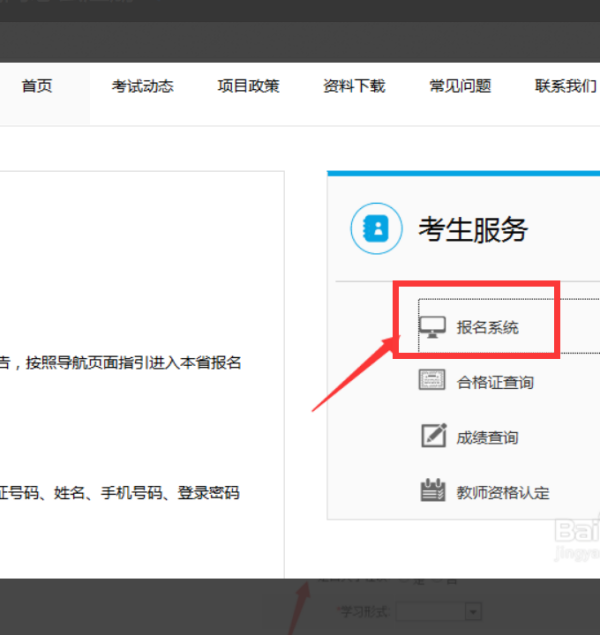
Task: Open 常见问题 navigation item
Action: (x=460, y=86)
